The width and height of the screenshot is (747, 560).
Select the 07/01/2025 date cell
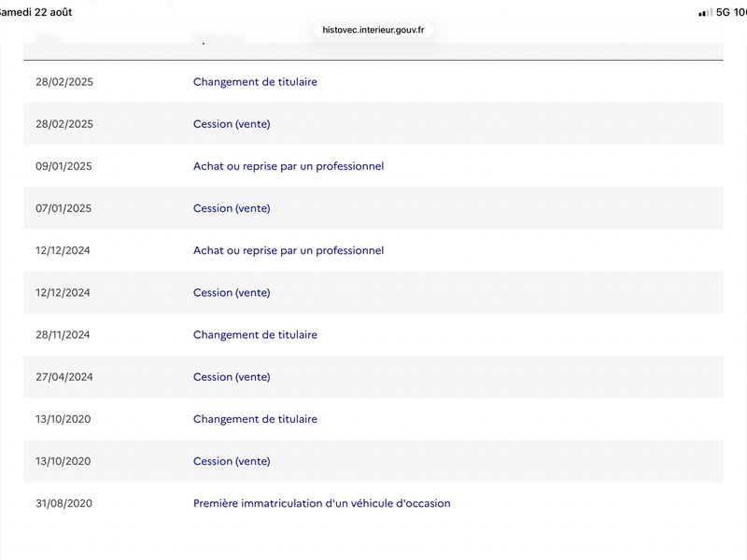(63, 208)
